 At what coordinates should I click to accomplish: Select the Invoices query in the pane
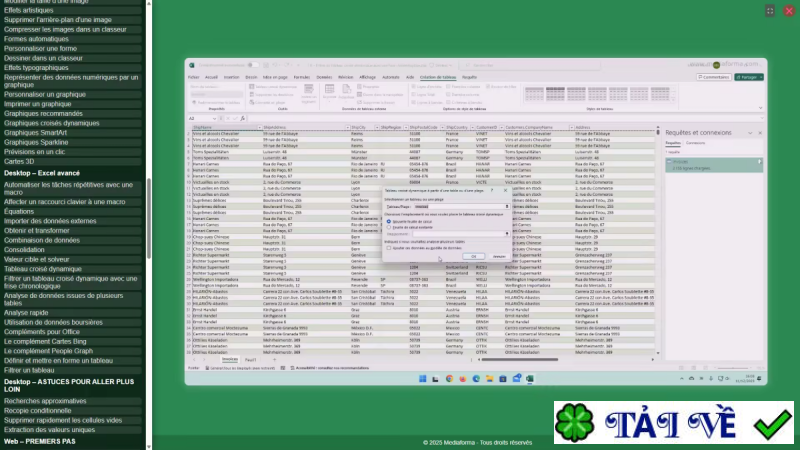(x=713, y=164)
